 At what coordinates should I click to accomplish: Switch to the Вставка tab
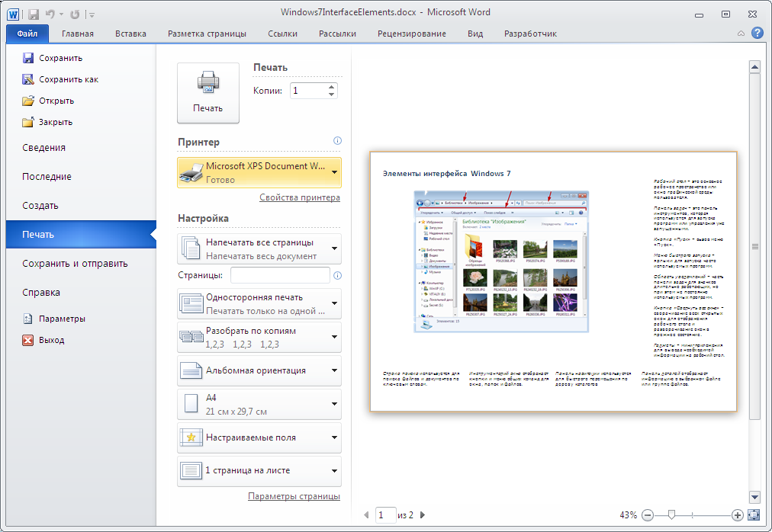(130, 34)
